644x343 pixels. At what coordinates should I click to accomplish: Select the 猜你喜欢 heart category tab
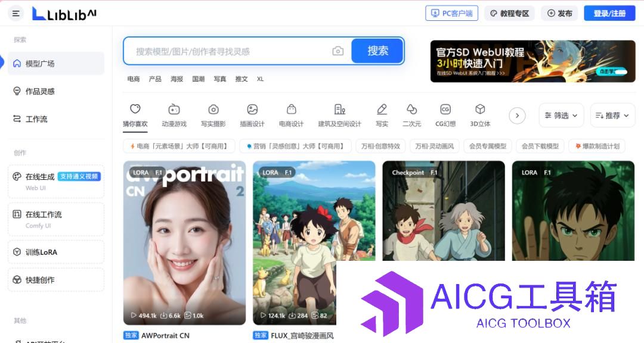(135, 116)
